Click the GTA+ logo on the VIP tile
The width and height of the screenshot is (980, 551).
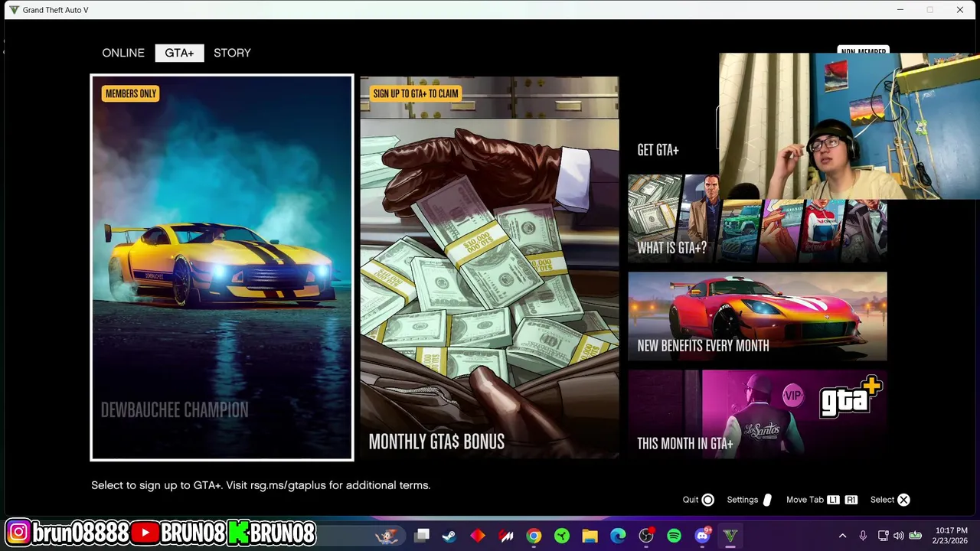(851, 397)
